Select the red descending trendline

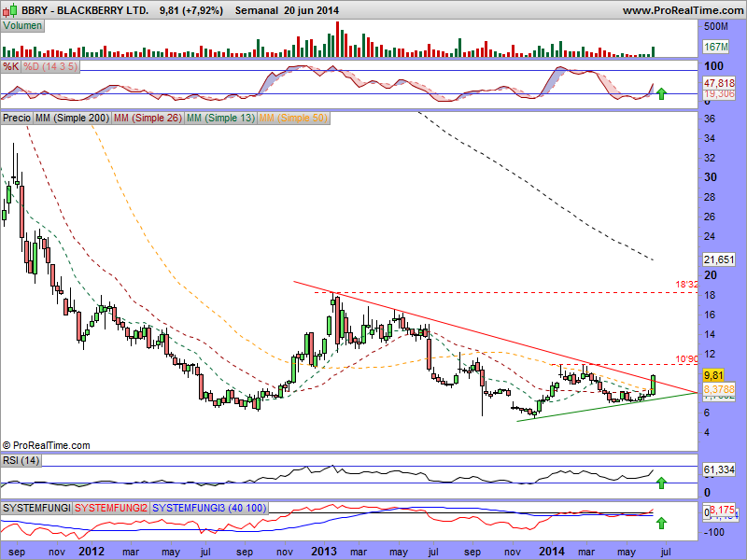point(496,337)
